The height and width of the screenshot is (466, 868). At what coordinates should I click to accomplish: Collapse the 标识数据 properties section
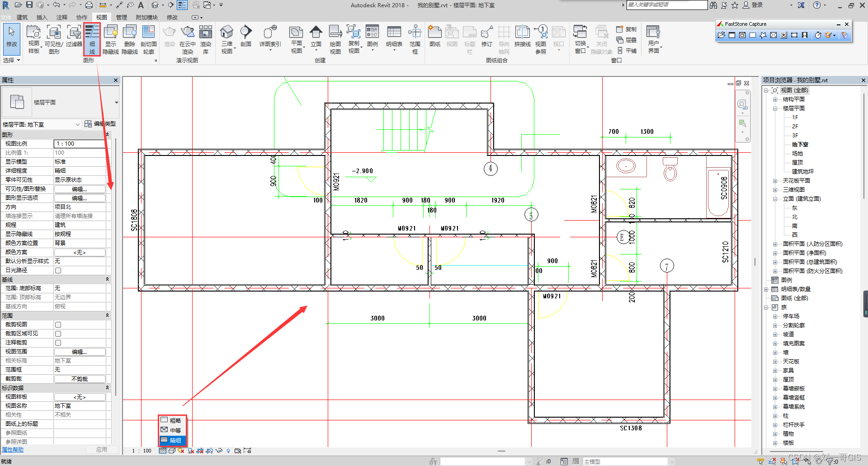tap(107, 388)
